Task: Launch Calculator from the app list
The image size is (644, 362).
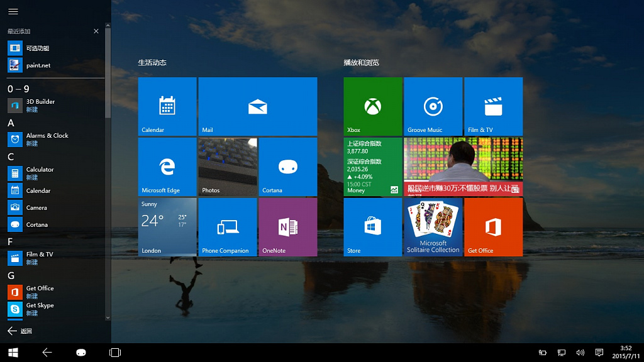Action: [55, 173]
